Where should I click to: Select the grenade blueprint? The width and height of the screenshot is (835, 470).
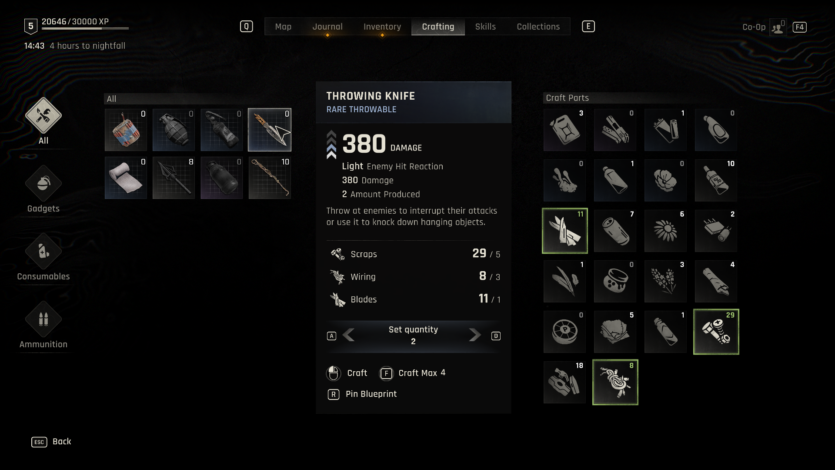coord(174,130)
